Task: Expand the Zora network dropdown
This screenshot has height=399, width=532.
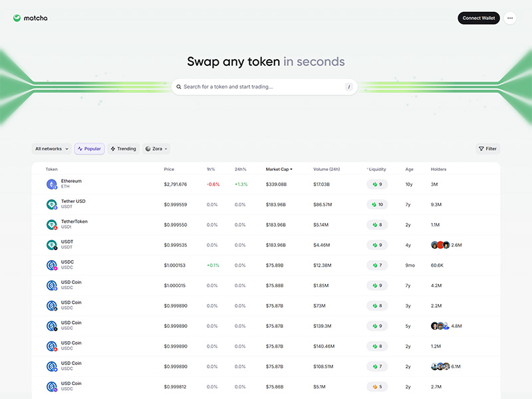Action: 156,149
